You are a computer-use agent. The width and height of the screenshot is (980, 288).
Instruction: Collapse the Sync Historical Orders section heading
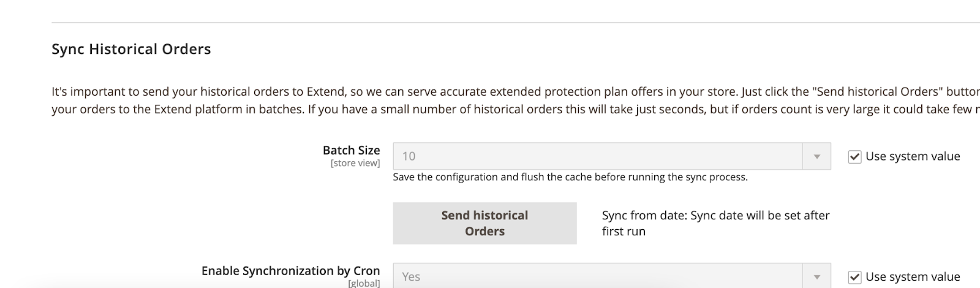[131, 50]
